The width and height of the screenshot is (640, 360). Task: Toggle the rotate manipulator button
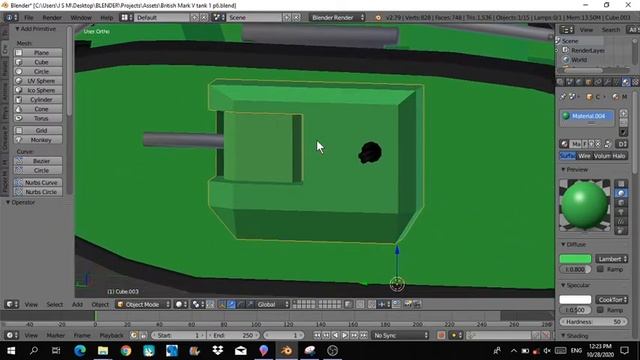pos(241,304)
